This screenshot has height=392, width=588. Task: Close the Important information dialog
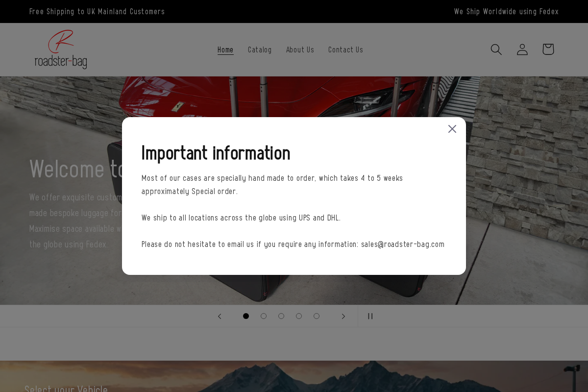point(452,129)
